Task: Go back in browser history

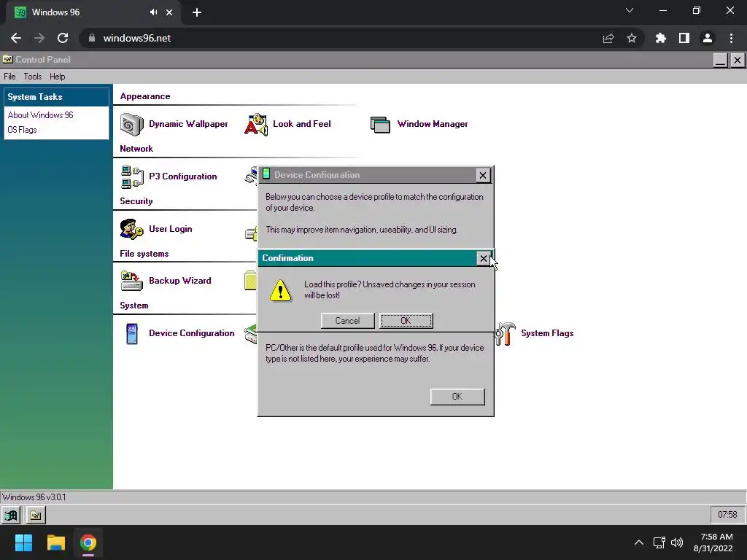Action: click(x=16, y=38)
